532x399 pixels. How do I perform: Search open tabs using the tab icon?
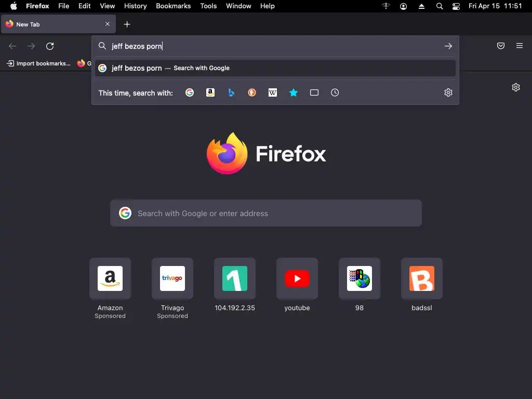pos(314,92)
